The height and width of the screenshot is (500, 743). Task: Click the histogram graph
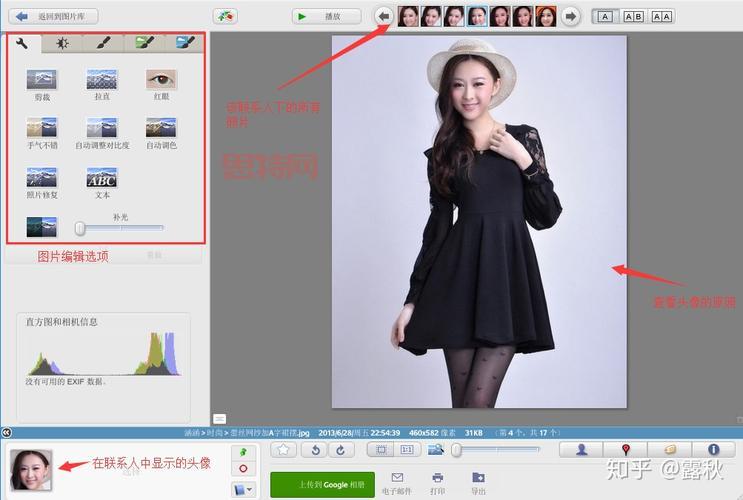(x=103, y=353)
